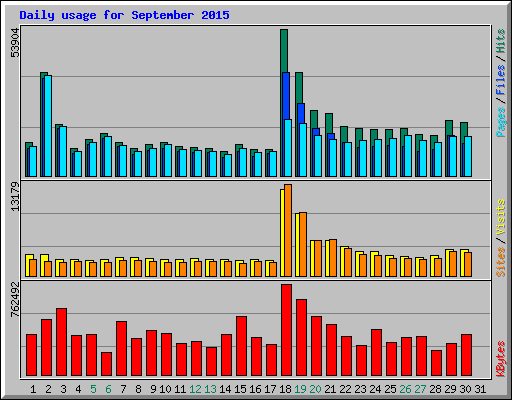Click the orange Sites bar for day 18
The width and height of the screenshot is (512, 400).
[288, 230]
